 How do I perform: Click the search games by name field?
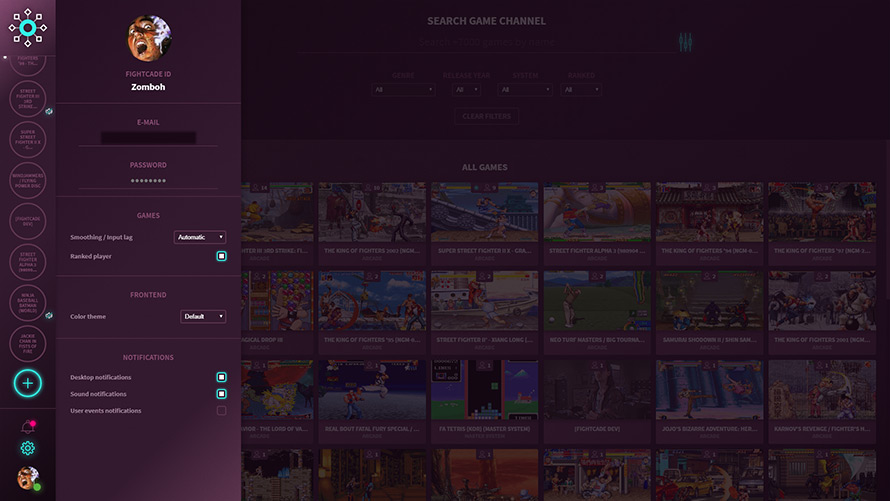pos(486,42)
